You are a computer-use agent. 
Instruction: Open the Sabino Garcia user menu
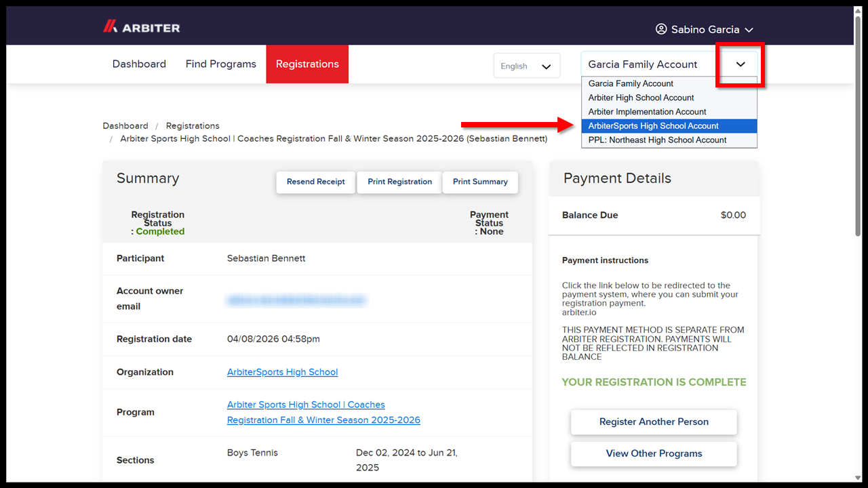[705, 30]
